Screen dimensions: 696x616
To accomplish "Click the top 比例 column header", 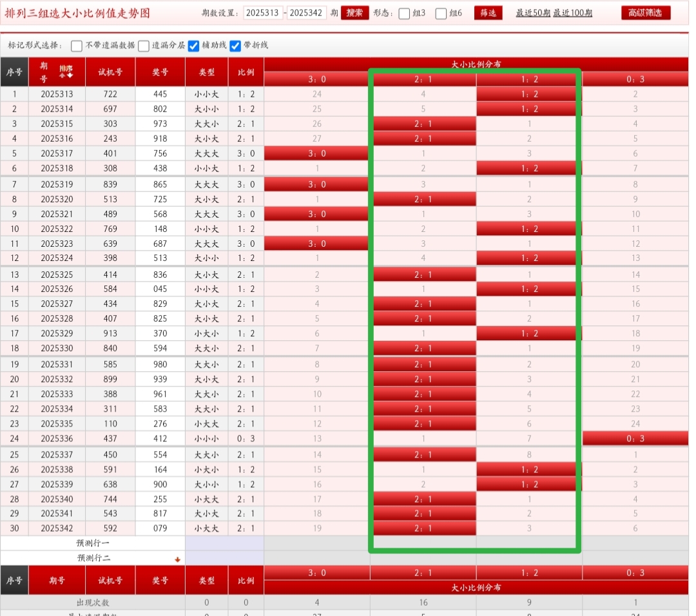I will click(246, 72).
